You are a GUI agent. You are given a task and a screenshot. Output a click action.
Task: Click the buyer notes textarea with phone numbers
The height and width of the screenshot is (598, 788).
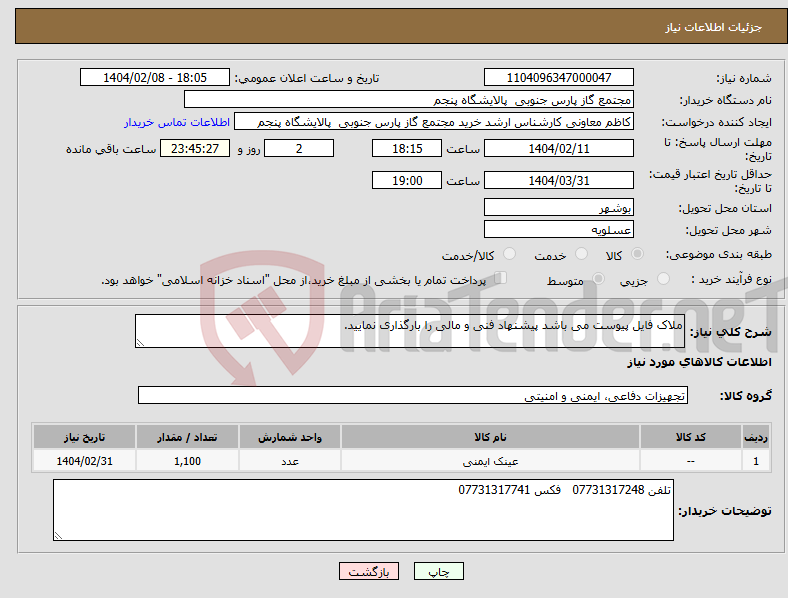pos(363,510)
